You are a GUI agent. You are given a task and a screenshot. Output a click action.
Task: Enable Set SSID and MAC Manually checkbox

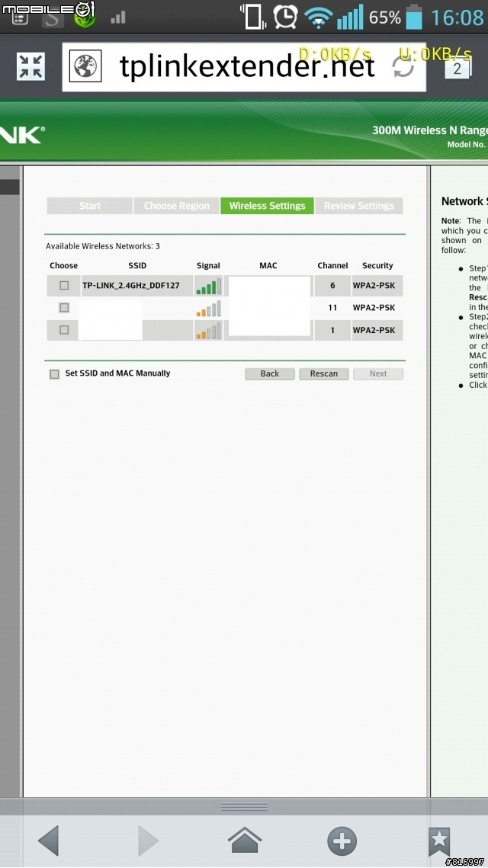click(x=54, y=374)
